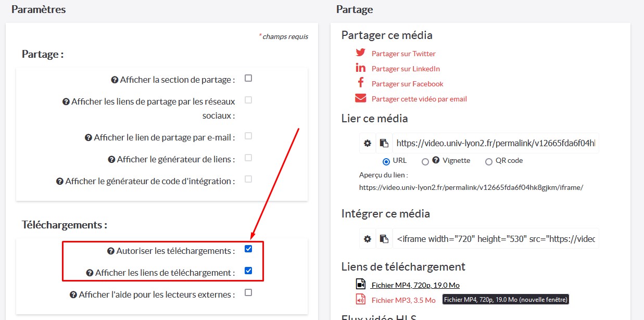
Task: Select the URL radio button
Action: click(386, 162)
